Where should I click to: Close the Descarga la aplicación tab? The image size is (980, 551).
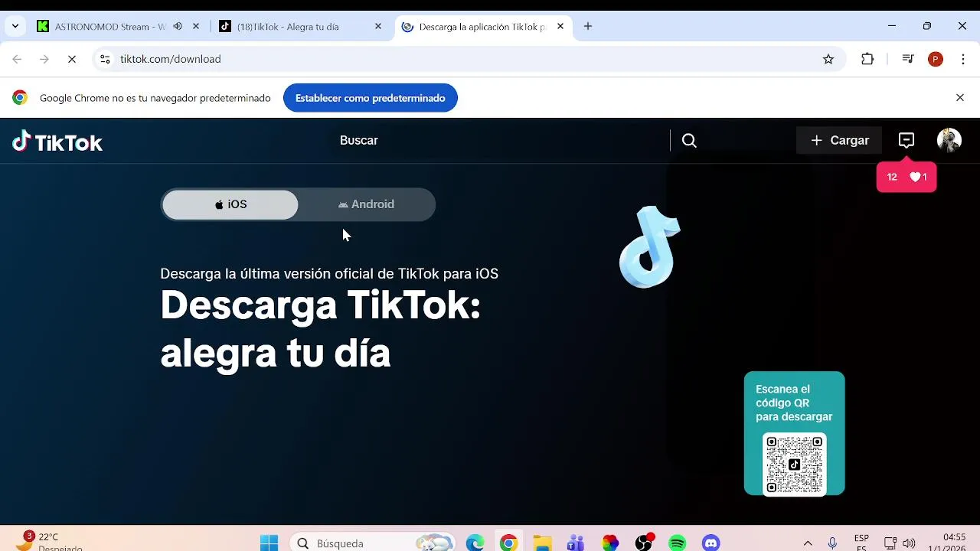click(x=560, y=26)
